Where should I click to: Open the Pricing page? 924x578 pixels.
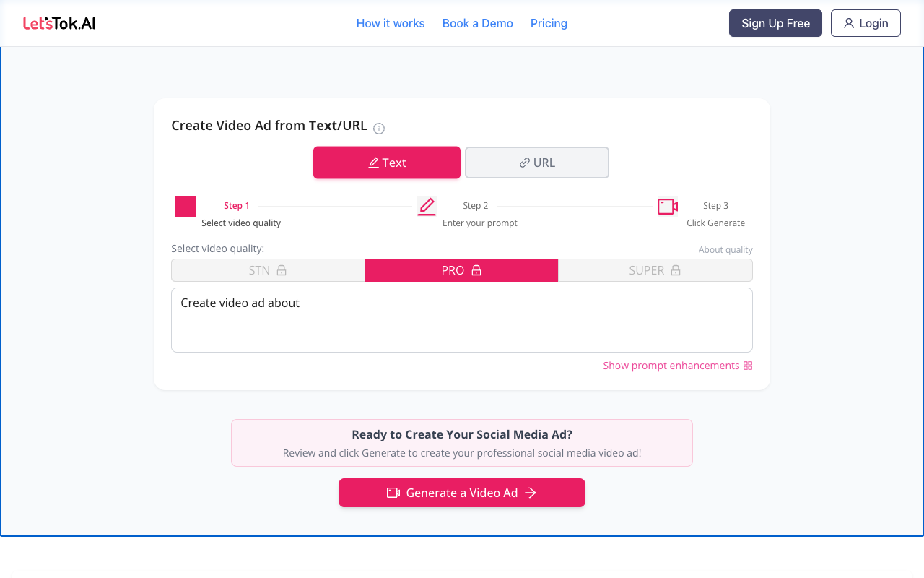(x=549, y=23)
